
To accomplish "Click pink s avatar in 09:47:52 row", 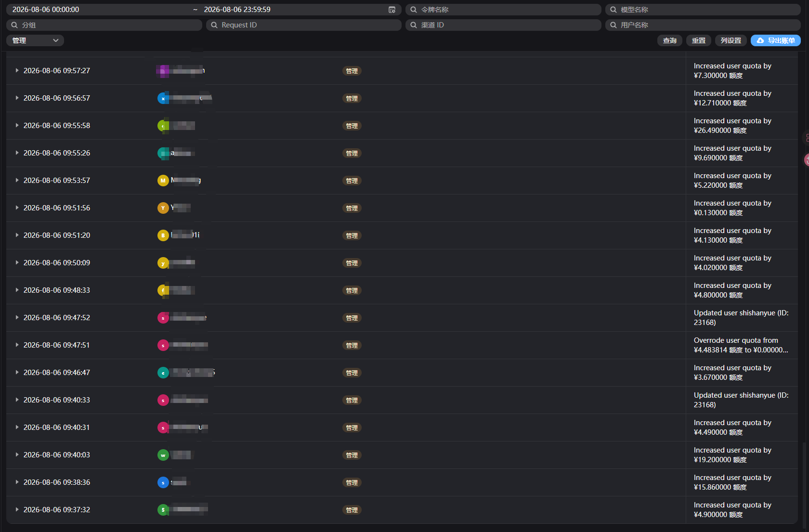I will 163,318.
